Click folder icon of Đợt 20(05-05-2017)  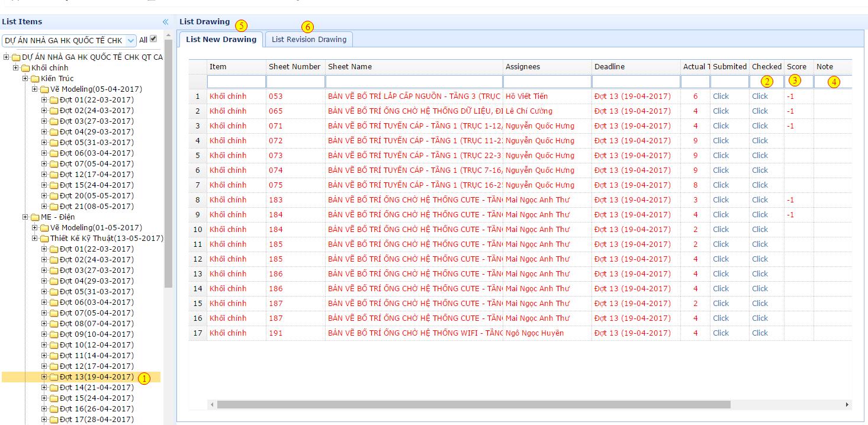coord(54,196)
